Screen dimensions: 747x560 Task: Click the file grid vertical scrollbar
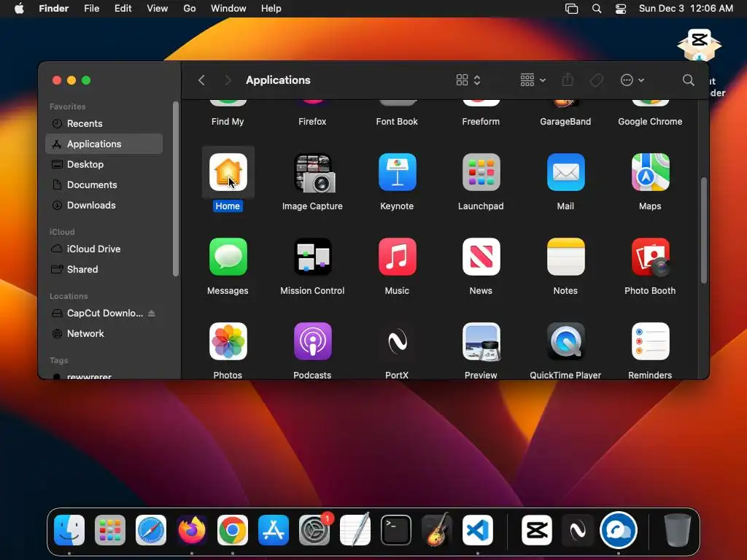coord(704,230)
